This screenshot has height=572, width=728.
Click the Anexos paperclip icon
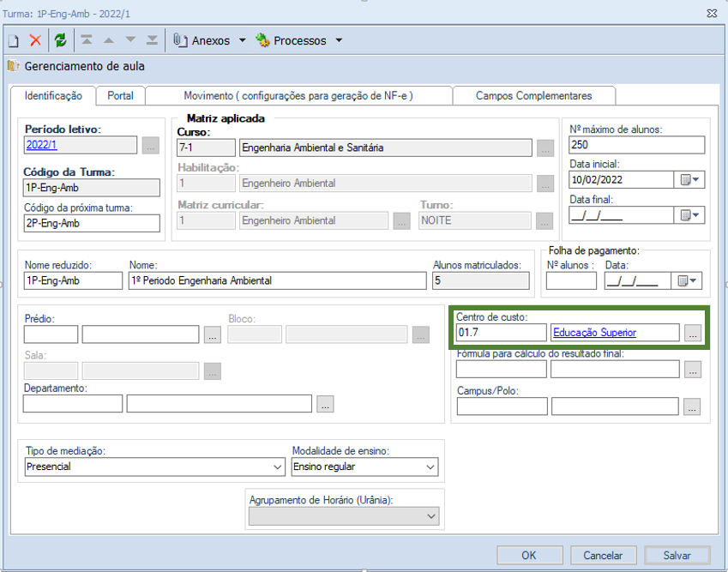pos(180,40)
